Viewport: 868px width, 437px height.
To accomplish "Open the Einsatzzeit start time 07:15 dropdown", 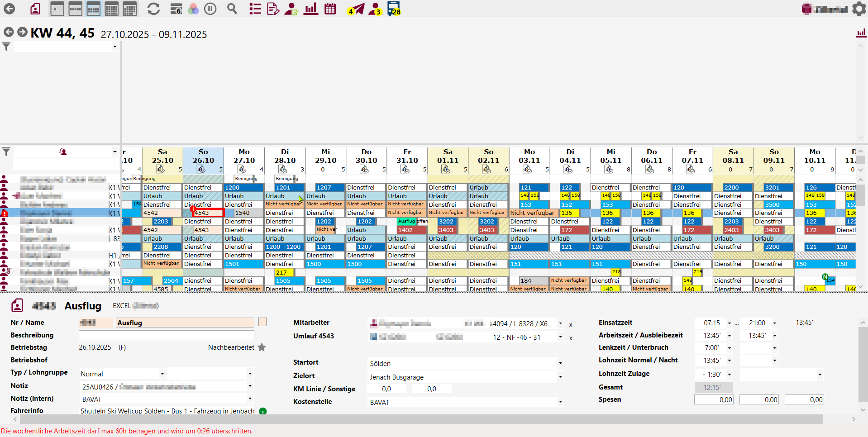I will 729,323.
